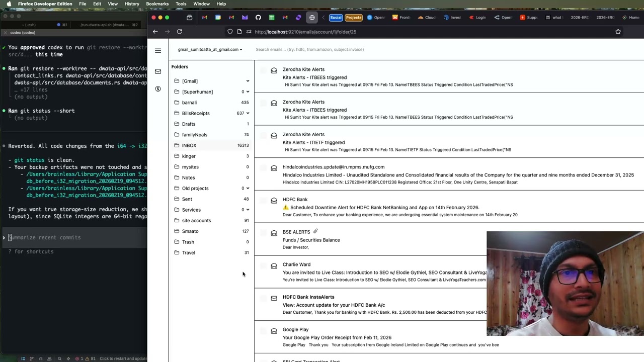644x362 pixels.
Task: Open Funds / Securities Balance email
Action: 311,240
